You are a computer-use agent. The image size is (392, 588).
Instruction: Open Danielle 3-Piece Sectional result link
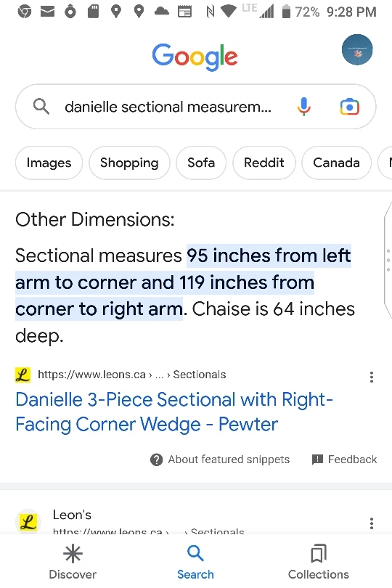174,412
